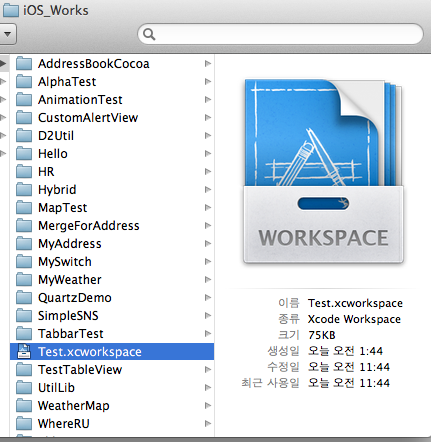Click the Hello folder icon

pyautogui.click(x=24, y=153)
